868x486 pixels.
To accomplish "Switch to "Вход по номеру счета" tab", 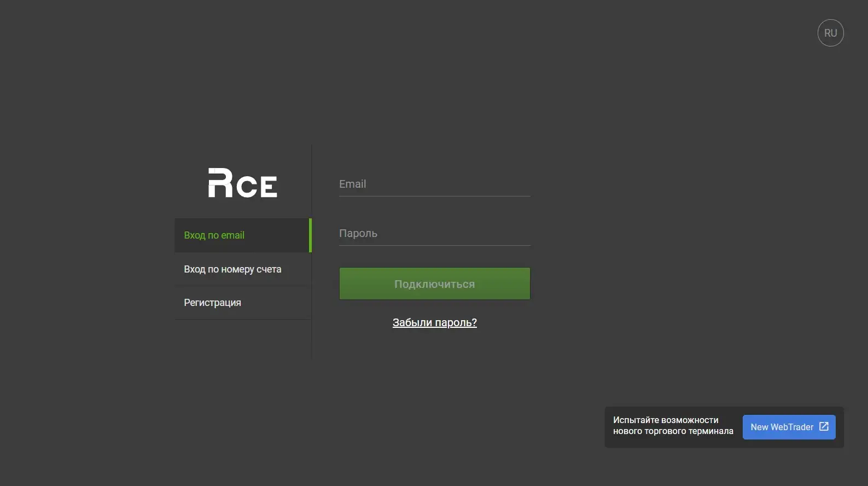I will [x=243, y=269].
